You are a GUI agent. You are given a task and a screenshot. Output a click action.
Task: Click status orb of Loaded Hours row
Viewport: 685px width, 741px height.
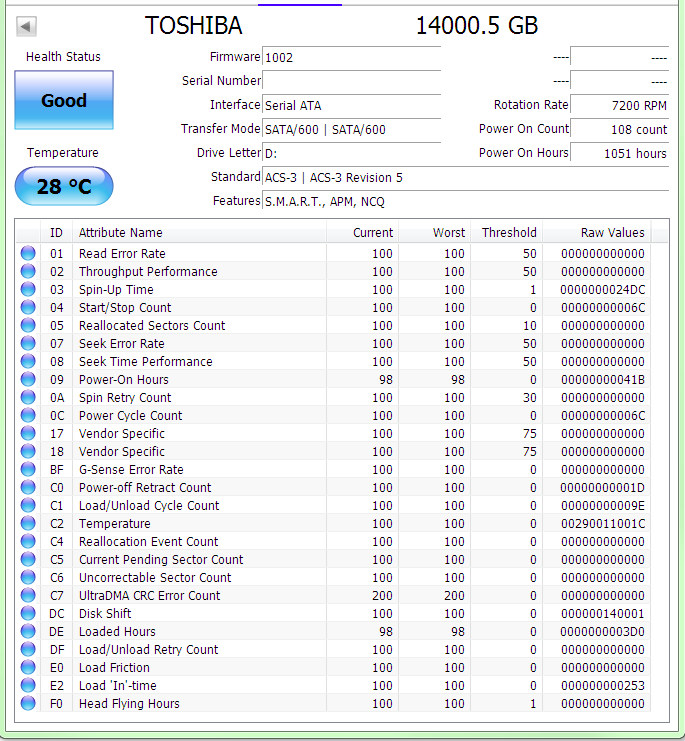tap(28, 631)
